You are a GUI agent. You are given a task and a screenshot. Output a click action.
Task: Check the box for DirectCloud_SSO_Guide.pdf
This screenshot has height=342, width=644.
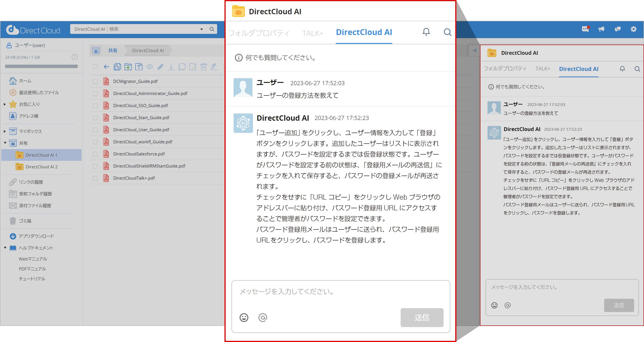[x=95, y=106]
